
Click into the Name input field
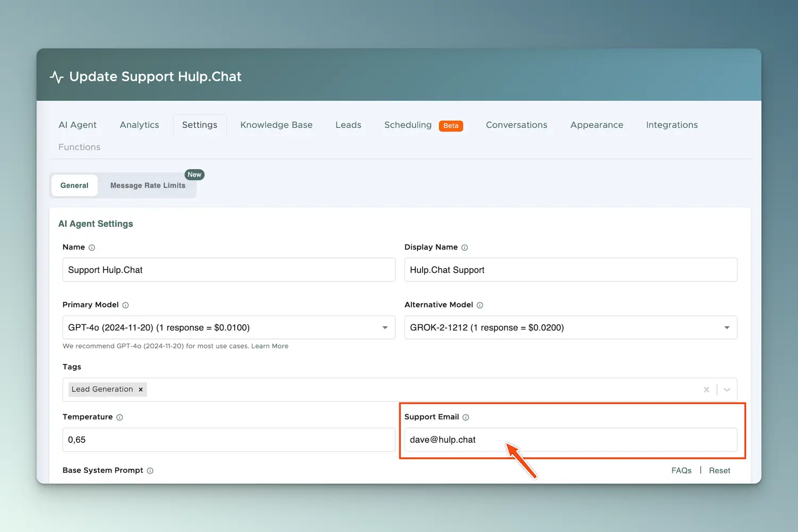229,270
